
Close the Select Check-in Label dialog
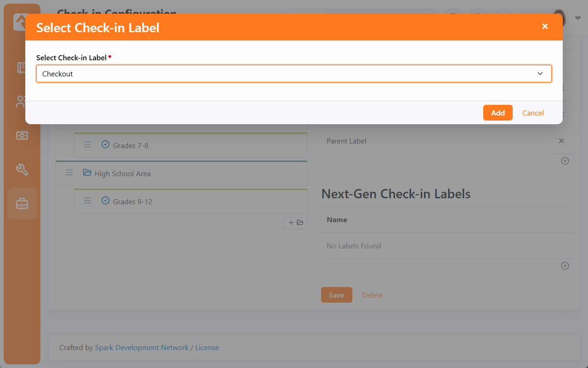(x=545, y=27)
